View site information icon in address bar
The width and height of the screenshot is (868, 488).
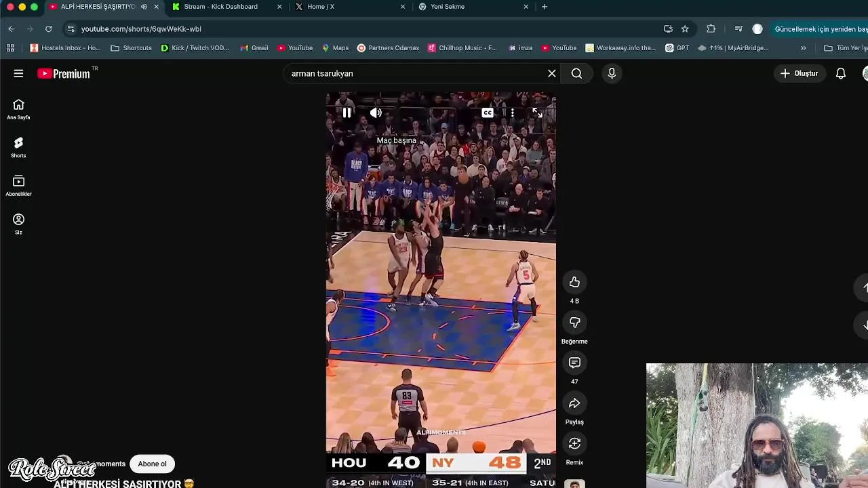coord(71,28)
